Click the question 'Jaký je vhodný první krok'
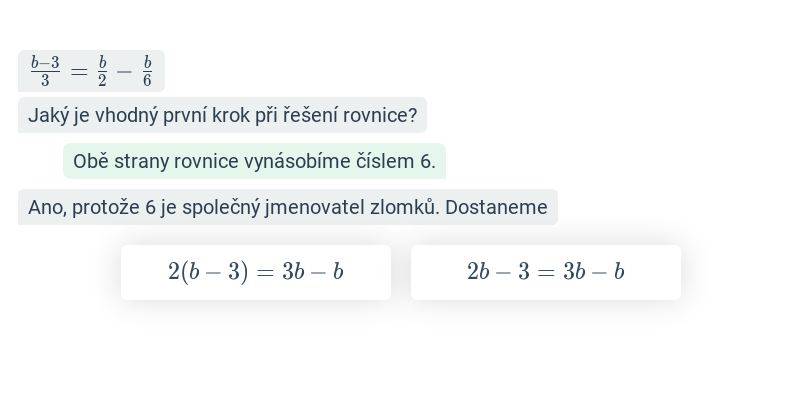The width and height of the screenshot is (800, 400). 222,115
